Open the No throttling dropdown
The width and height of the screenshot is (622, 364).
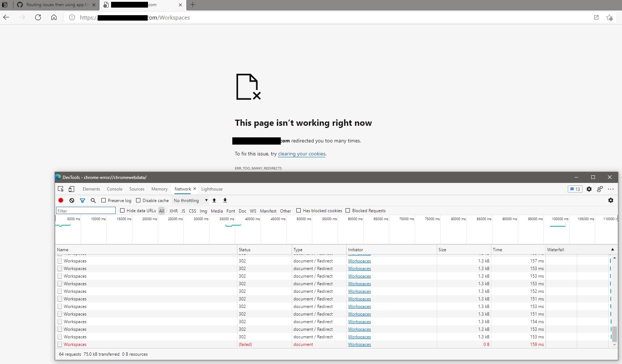click(190, 200)
